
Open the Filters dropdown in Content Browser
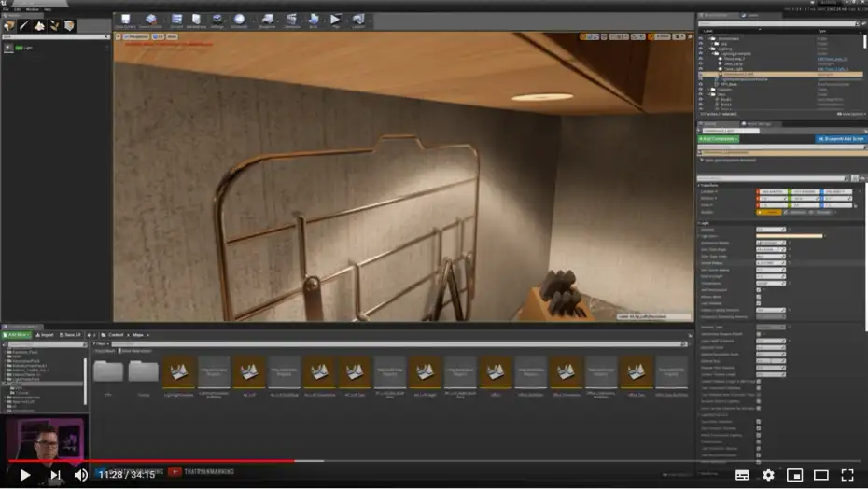(100, 344)
